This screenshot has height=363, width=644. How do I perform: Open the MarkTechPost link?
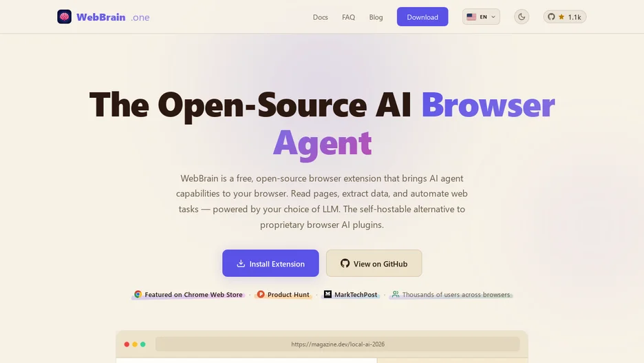(350, 294)
